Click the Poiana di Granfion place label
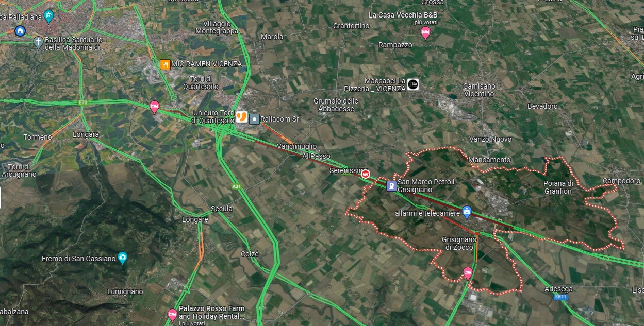 coord(558,187)
